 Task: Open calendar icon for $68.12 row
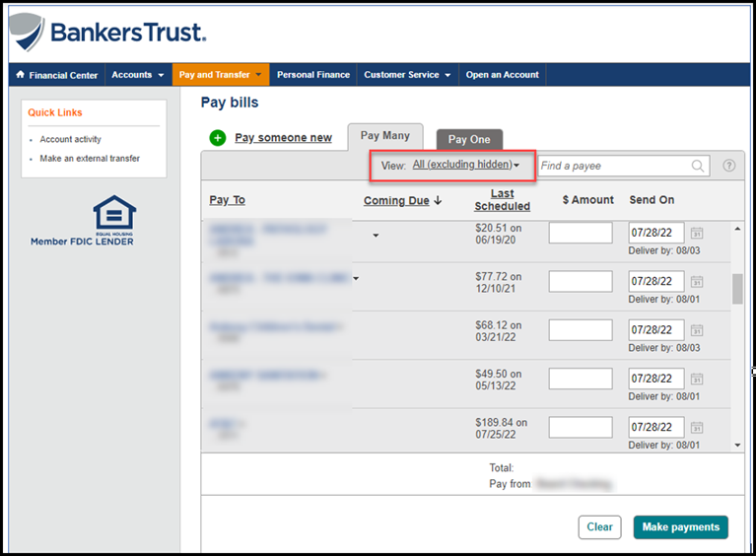697,330
